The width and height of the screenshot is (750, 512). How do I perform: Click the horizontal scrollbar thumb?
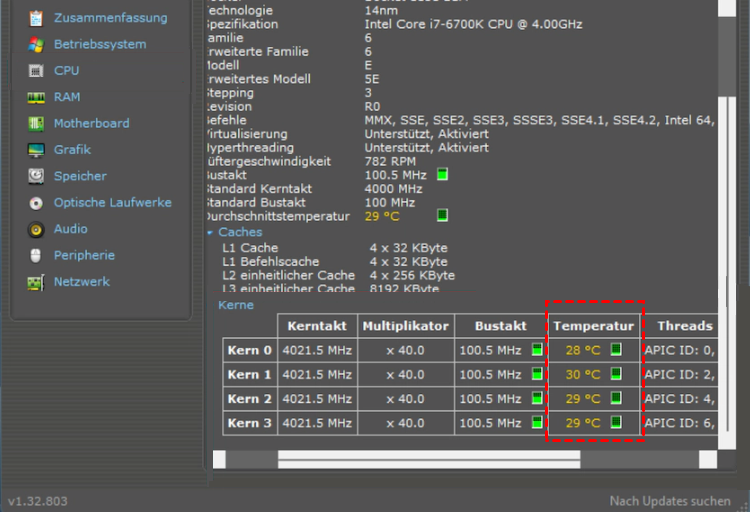pos(429,459)
